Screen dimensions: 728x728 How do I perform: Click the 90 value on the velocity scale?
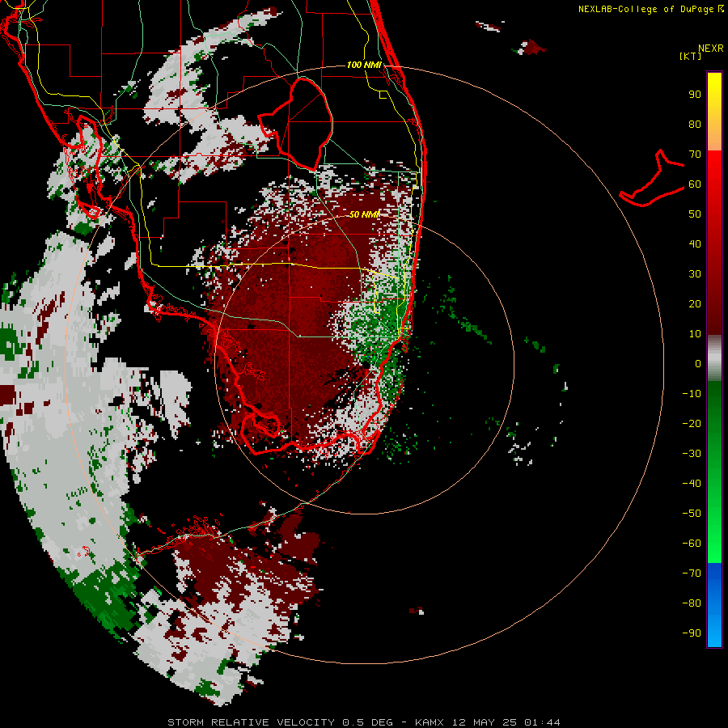click(x=695, y=95)
